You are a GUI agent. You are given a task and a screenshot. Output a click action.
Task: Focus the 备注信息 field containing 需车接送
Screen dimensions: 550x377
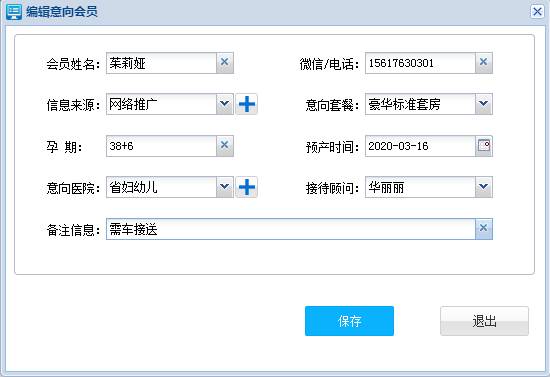tap(291, 229)
